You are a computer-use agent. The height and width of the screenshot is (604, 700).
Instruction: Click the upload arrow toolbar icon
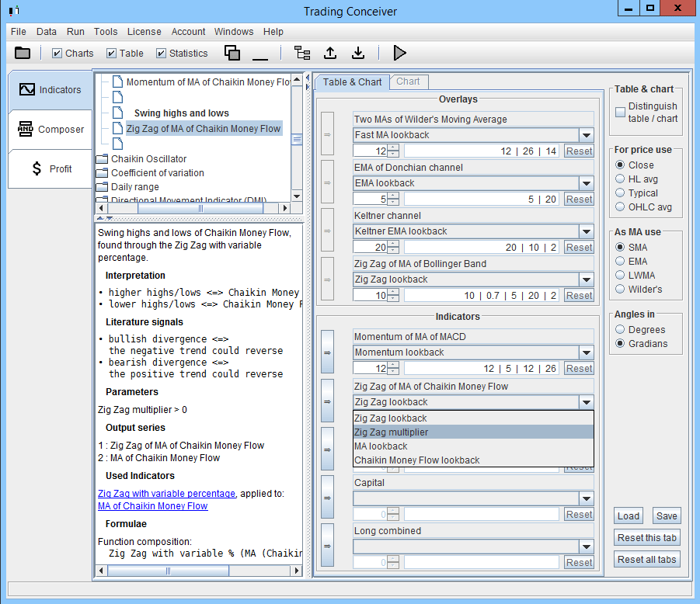(330, 53)
